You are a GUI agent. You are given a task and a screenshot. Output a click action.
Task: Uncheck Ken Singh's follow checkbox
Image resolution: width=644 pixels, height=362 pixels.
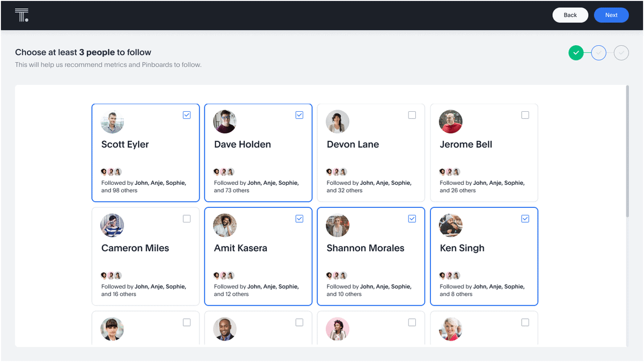tap(525, 219)
